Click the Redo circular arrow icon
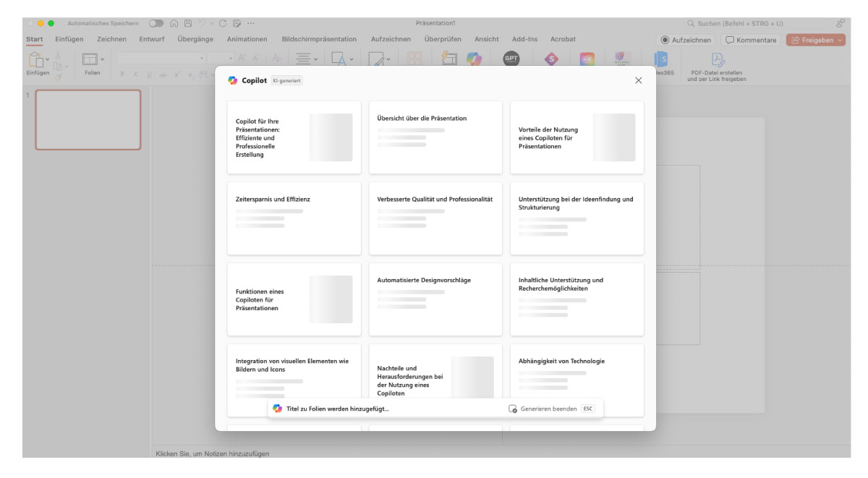The image size is (868, 478). (x=223, y=23)
